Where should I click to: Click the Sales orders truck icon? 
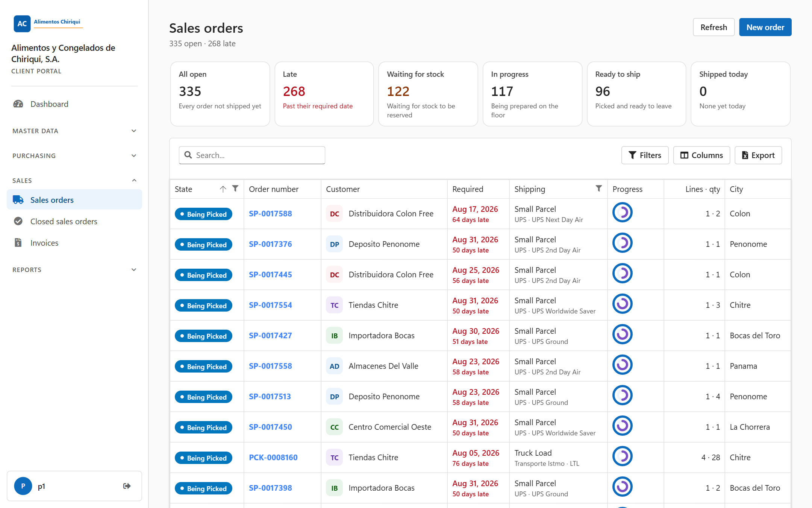coord(18,200)
